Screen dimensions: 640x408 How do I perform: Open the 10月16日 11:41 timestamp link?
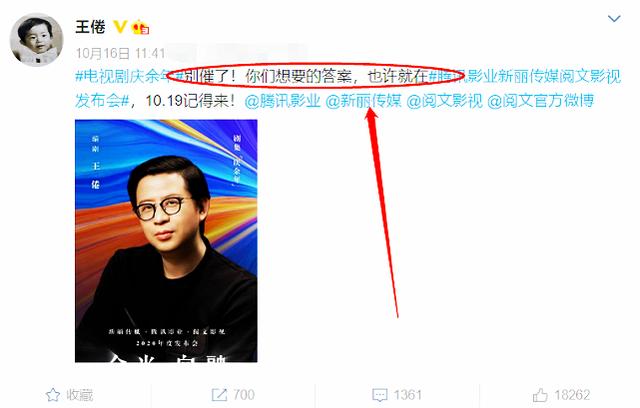[120, 53]
